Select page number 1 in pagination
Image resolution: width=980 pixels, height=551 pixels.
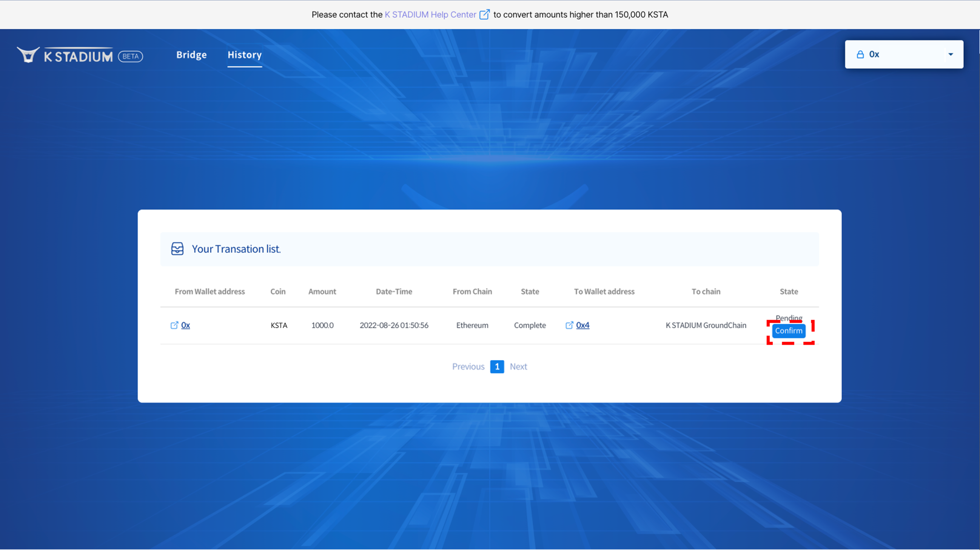pyautogui.click(x=497, y=366)
